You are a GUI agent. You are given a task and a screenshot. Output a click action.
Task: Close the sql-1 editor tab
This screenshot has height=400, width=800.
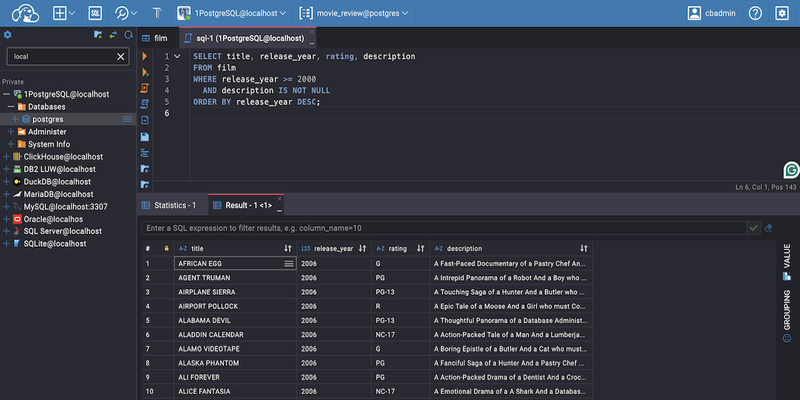312,32
